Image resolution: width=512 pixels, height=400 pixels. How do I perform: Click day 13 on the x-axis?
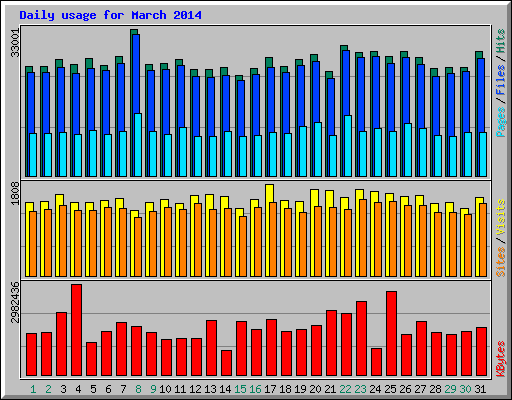[x=210, y=389]
